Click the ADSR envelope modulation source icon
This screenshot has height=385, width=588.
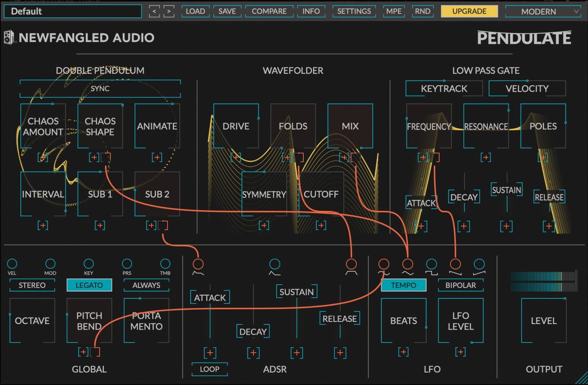(274, 265)
